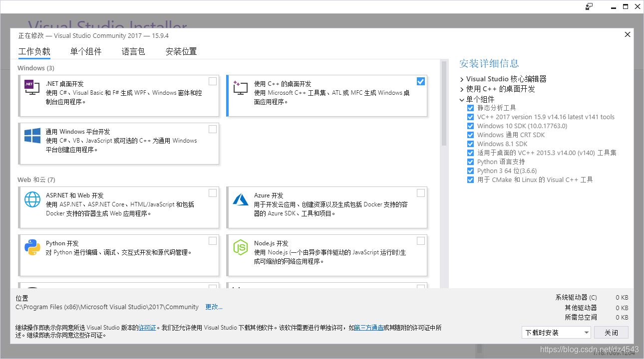This screenshot has height=359, width=644.
Task: Click the 所需总空间 label
Action: click(581, 317)
